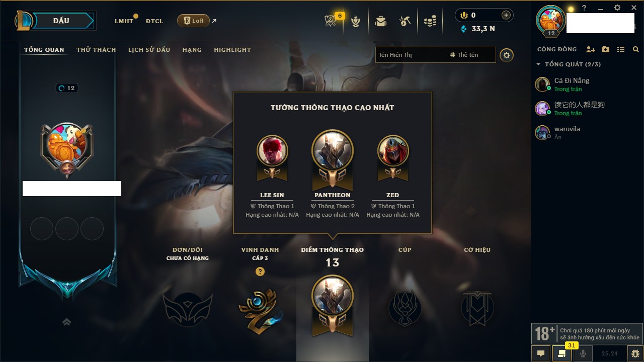
Task: Select the Pantheon mastery portrait in popup
Action: click(x=333, y=150)
